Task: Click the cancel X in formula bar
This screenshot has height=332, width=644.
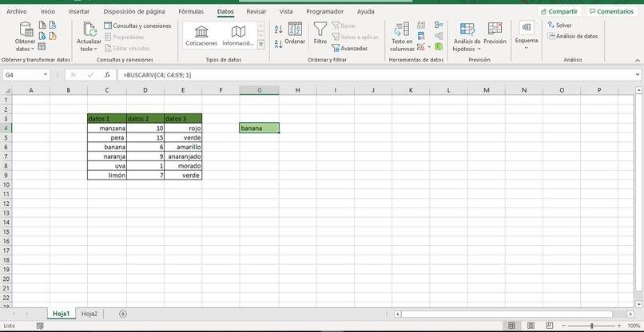Action: pyautogui.click(x=74, y=75)
